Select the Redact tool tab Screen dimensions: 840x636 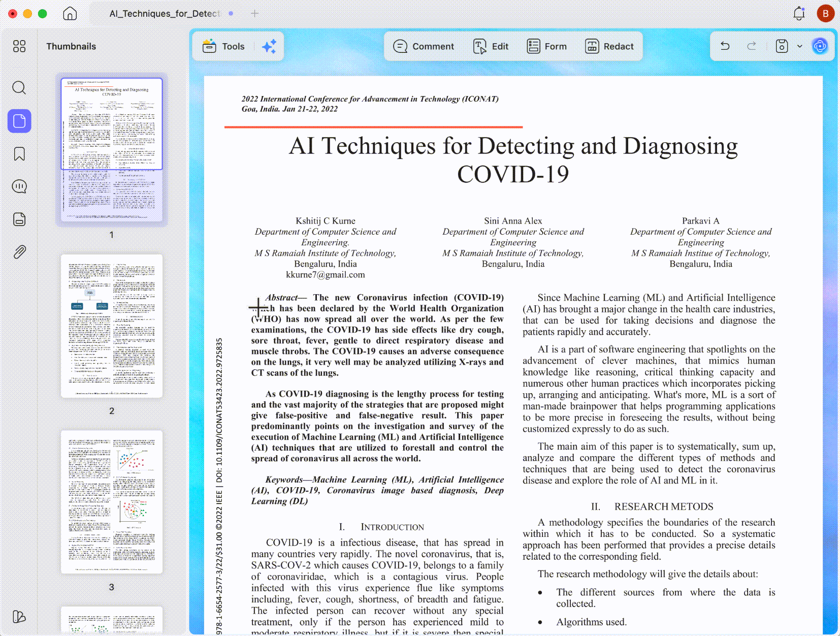609,46
